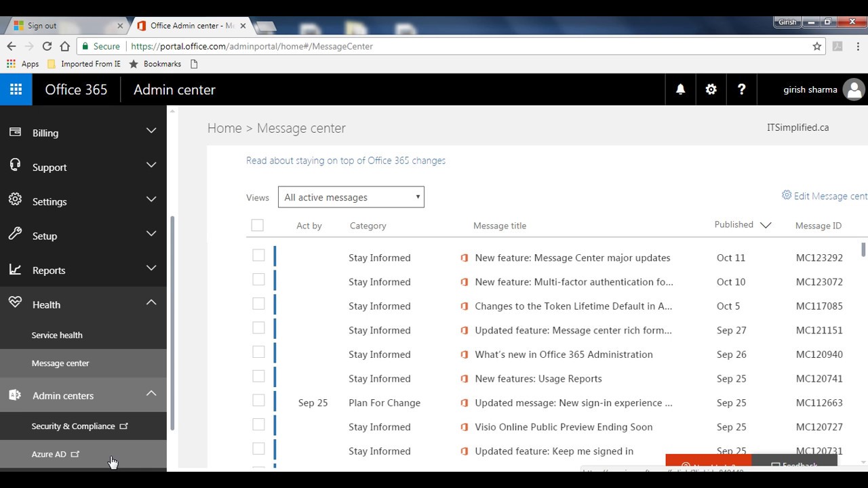The width and height of the screenshot is (868, 488).
Task: Expand the Reports section chevron
Action: [151, 268]
